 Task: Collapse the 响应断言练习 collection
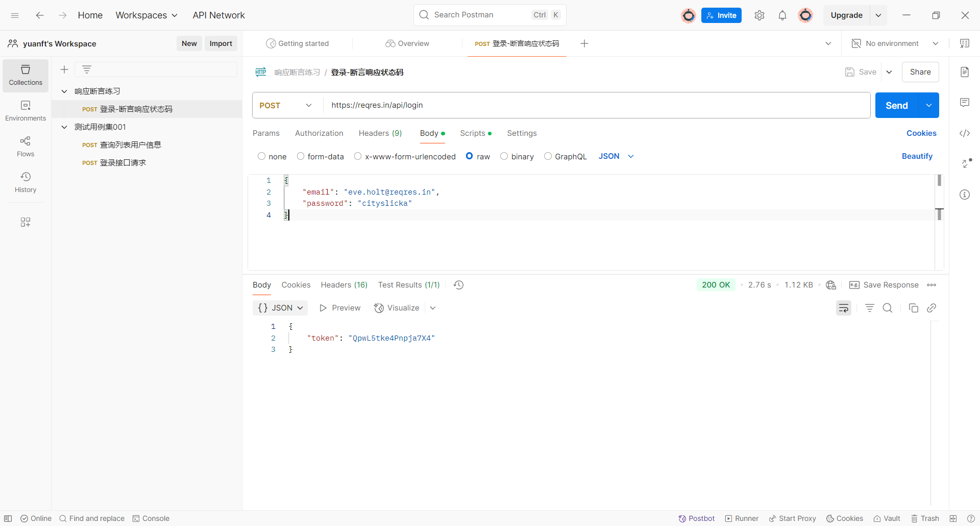tap(64, 91)
